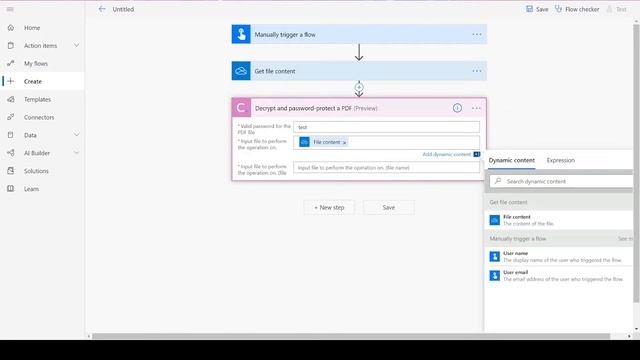See more Manually trigger a flow items
Screen dimensions: 640x360
pyautogui.click(x=625, y=238)
